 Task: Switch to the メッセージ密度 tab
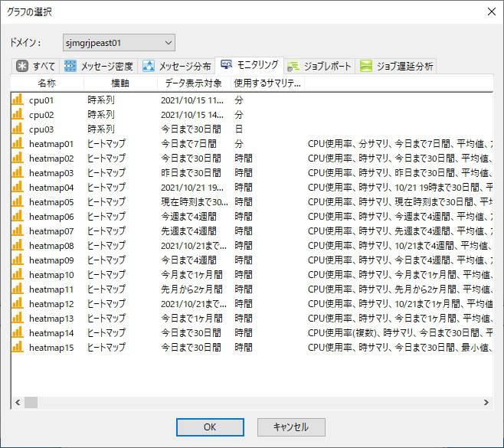point(99,66)
